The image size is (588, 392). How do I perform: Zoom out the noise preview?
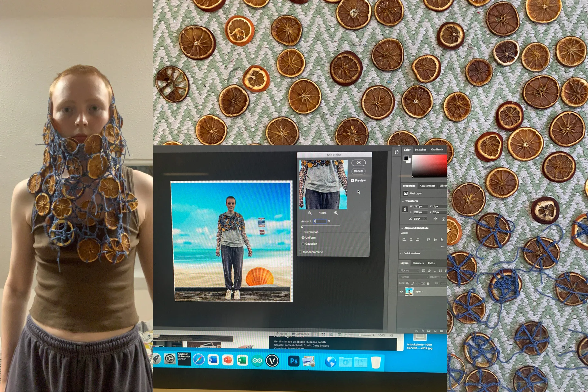click(x=310, y=213)
